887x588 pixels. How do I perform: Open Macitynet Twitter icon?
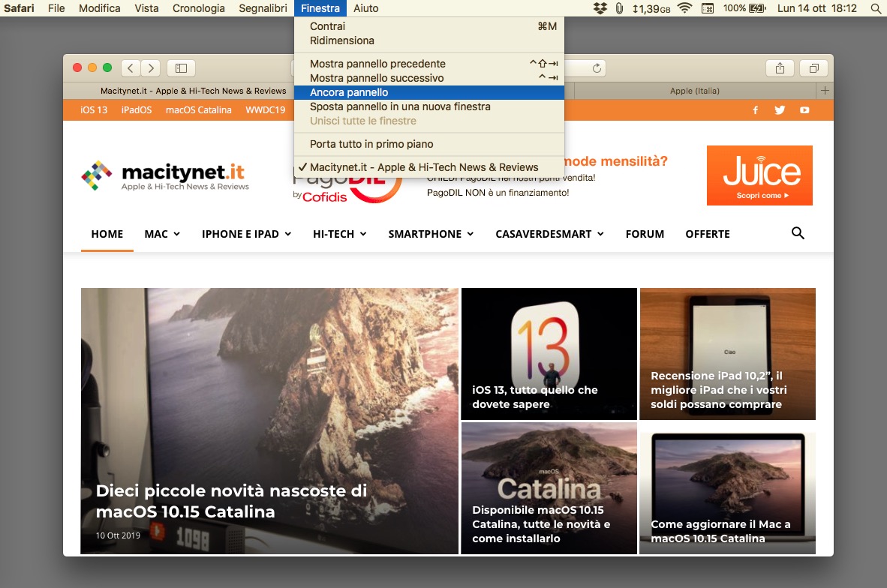click(x=780, y=110)
